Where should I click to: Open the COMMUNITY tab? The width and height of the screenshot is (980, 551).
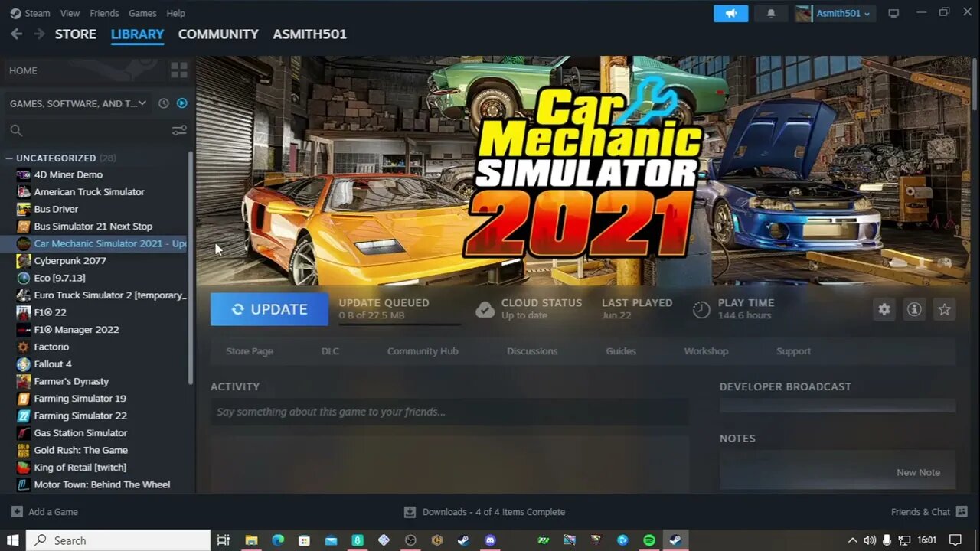pyautogui.click(x=218, y=34)
